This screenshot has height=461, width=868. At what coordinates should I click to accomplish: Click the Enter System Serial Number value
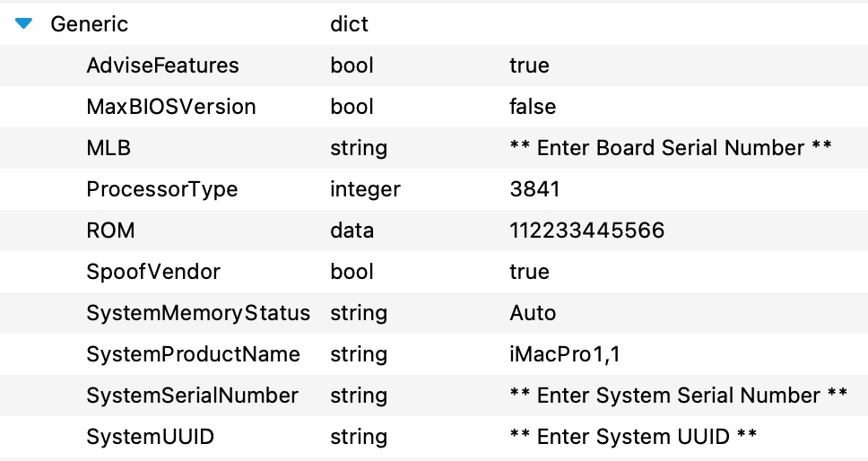678,396
